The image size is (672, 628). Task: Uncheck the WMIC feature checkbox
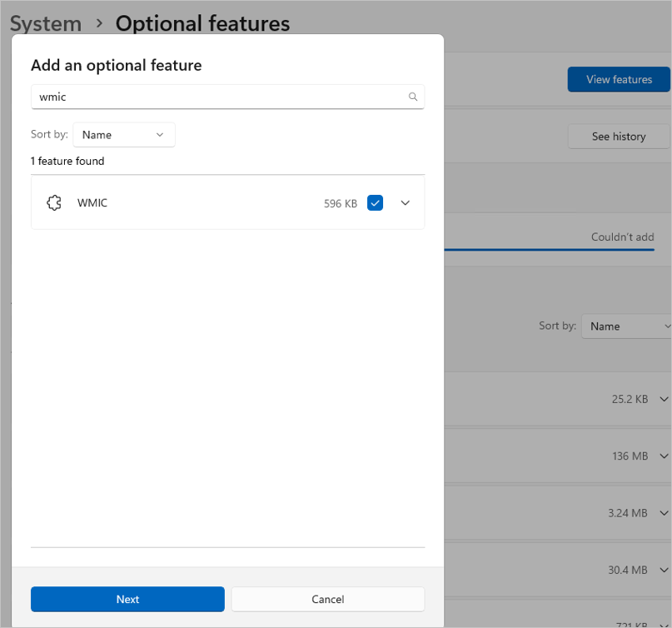click(376, 202)
